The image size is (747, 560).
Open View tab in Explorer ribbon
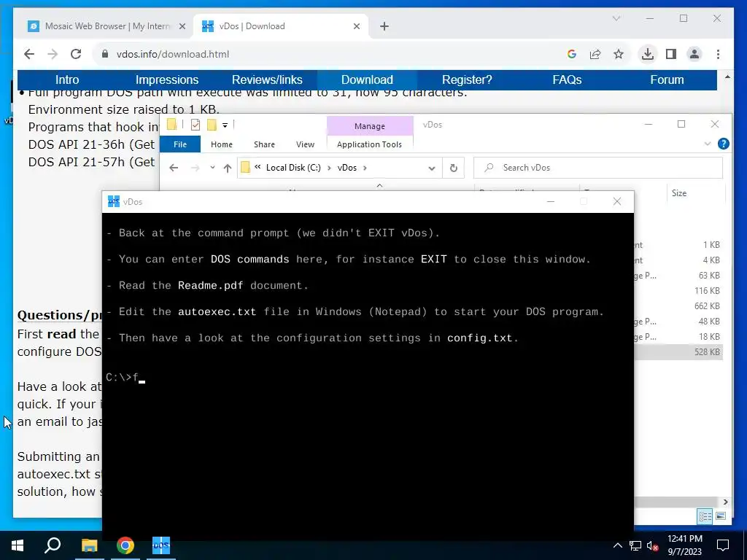305,144
